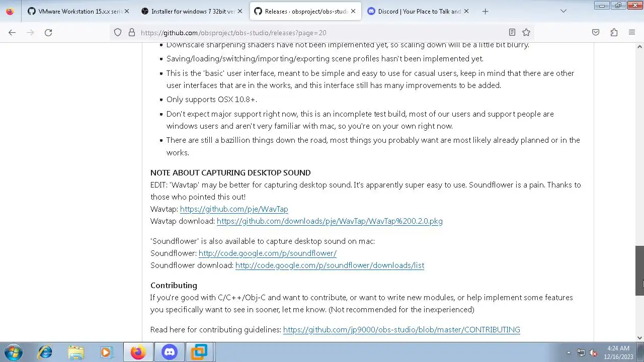Close the Releases obs-studio tab
Viewport: 644px width, 362px height.
[353, 11]
